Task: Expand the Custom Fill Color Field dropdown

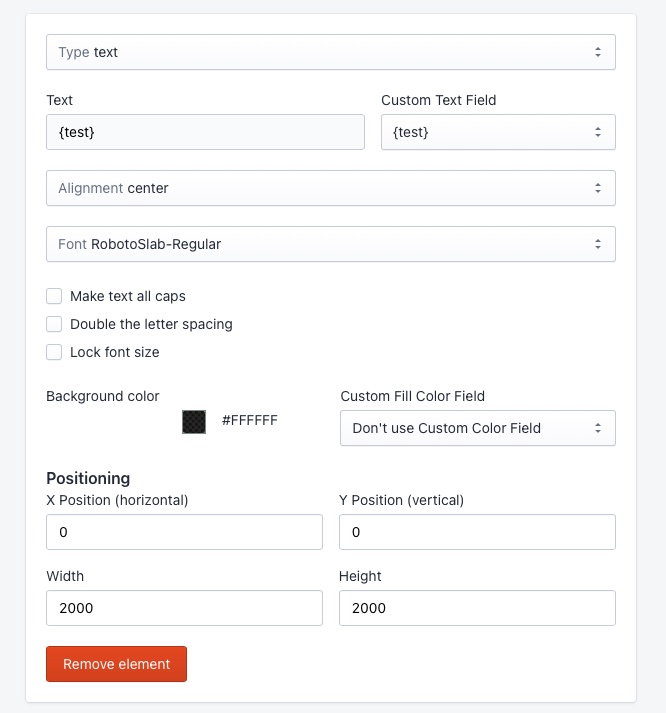Action: (x=477, y=428)
